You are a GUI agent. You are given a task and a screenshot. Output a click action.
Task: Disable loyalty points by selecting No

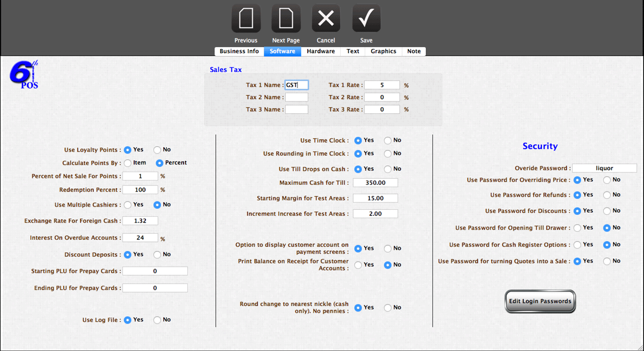click(x=157, y=150)
